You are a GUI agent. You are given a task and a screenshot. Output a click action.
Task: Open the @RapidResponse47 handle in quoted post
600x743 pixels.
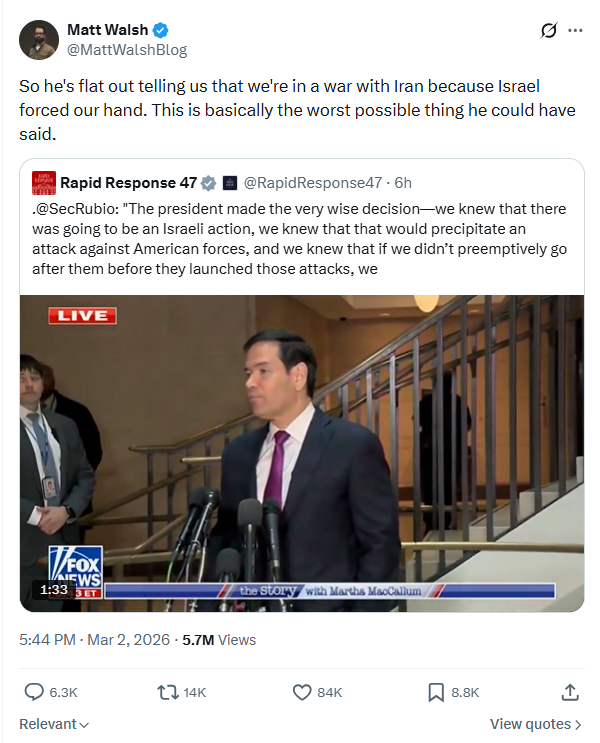[x=314, y=183]
